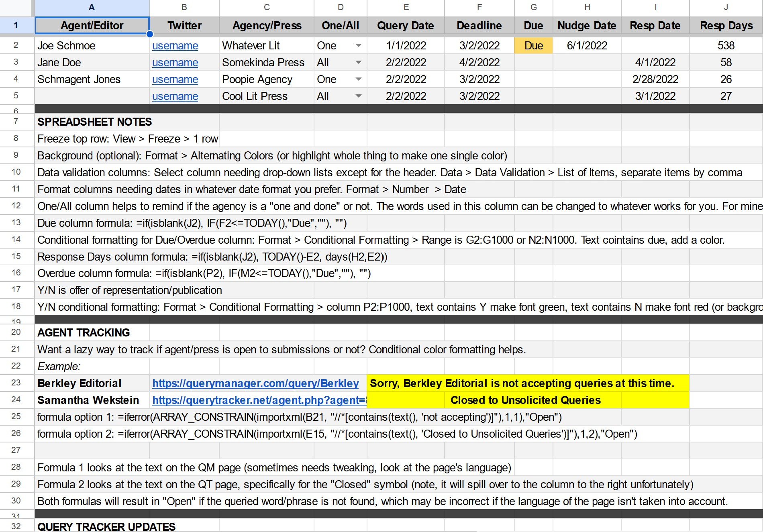Click the Resp Date header cell
Viewport: 763px width, 532px height.
pyautogui.click(x=655, y=26)
